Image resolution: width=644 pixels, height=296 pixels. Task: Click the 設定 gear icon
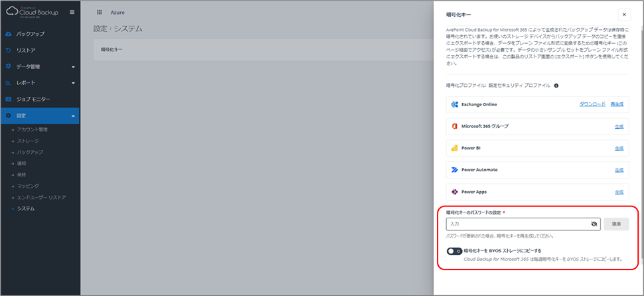pos(9,115)
